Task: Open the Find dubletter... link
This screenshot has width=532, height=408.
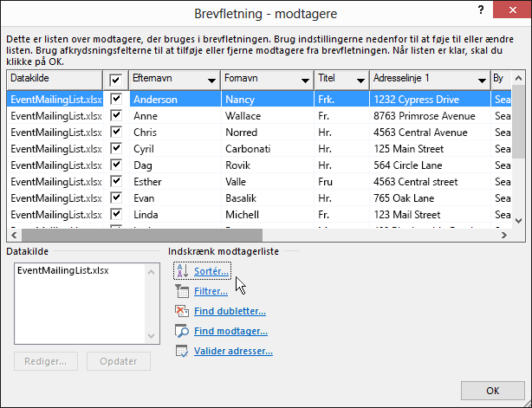Action: pos(230,311)
